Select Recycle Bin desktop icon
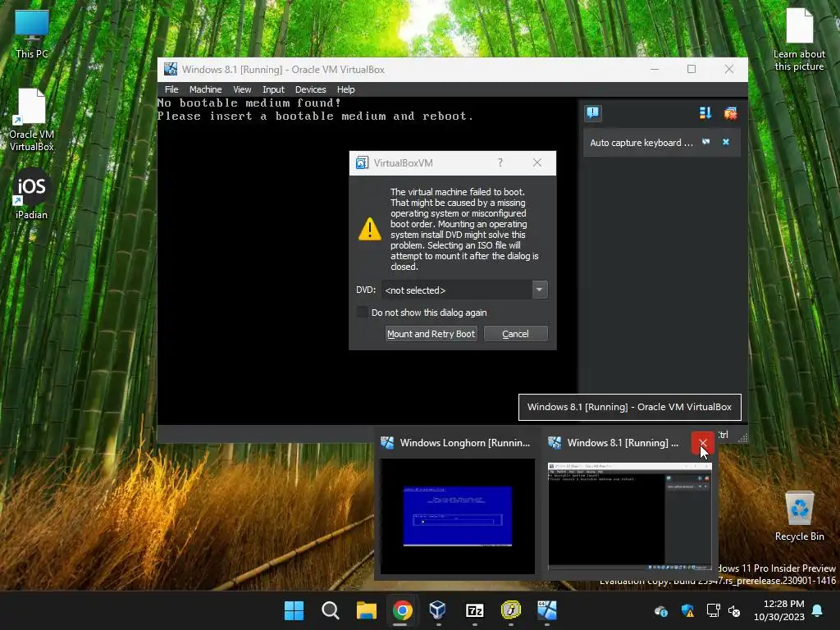Image resolution: width=840 pixels, height=630 pixels. (x=799, y=515)
